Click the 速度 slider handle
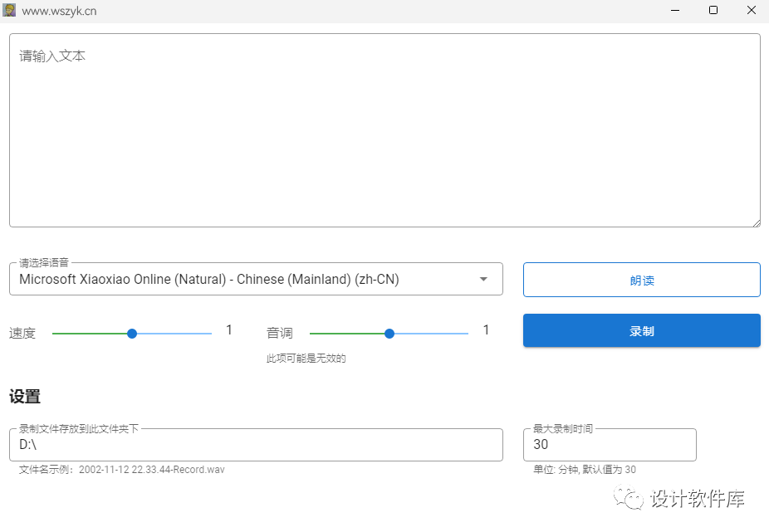 tap(132, 334)
